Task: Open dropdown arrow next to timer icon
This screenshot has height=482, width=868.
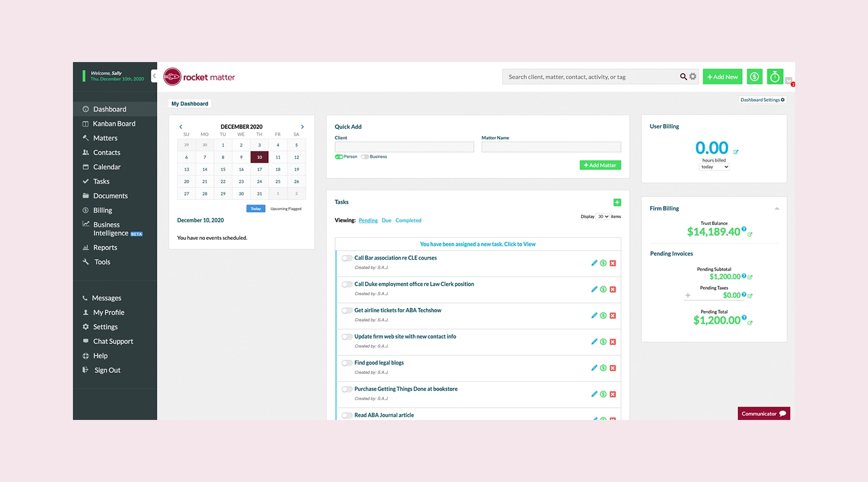Action: [x=788, y=81]
